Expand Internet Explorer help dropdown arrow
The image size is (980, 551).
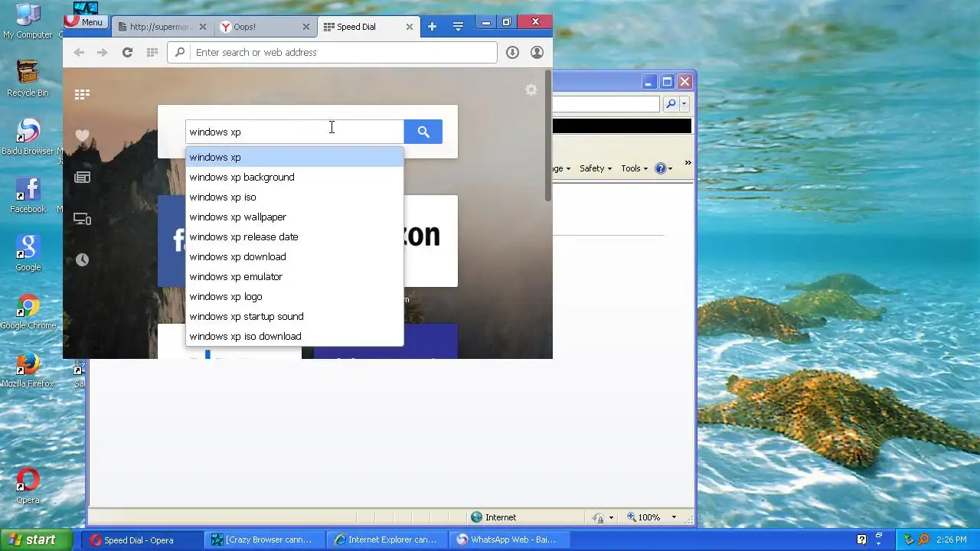tap(670, 168)
